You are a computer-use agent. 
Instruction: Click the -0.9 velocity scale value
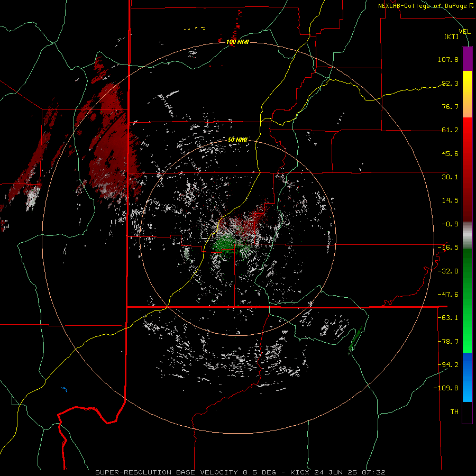coord(450,224)
